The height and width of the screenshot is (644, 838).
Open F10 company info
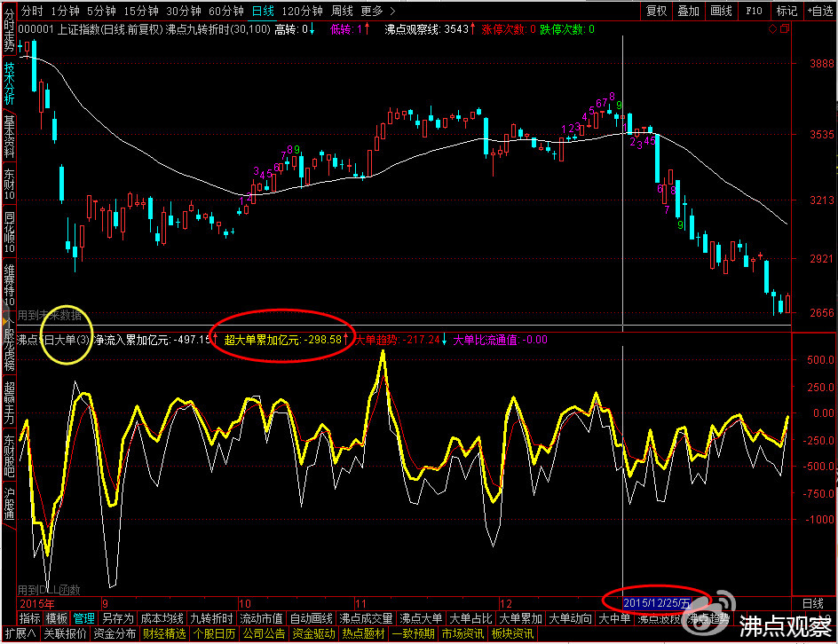tap(754, 11)
